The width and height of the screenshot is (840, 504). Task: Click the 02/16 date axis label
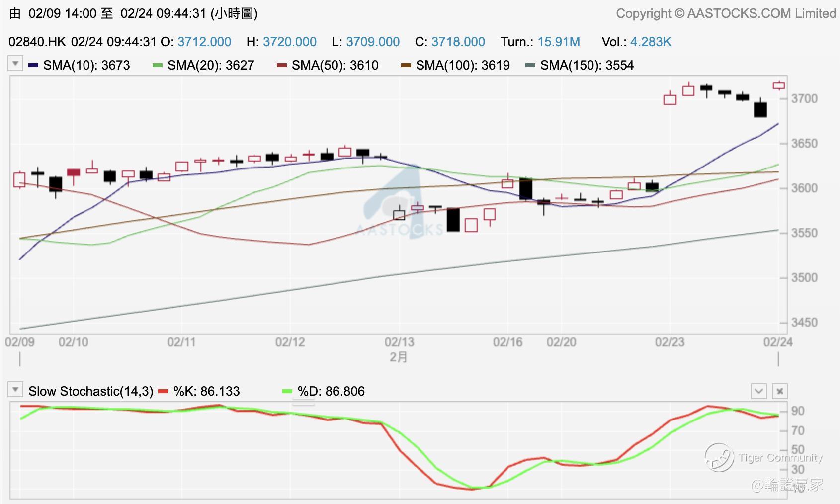tap(507, 342)
